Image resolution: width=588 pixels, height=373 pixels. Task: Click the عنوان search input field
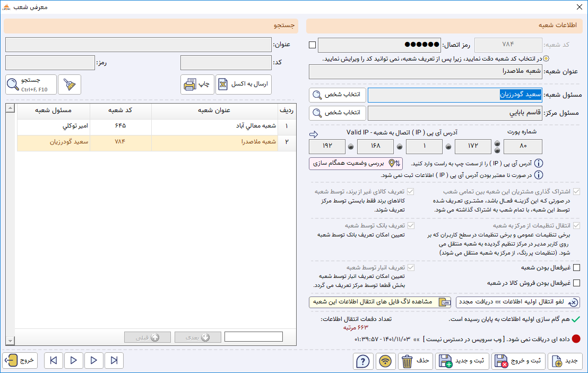pos(139,45)
